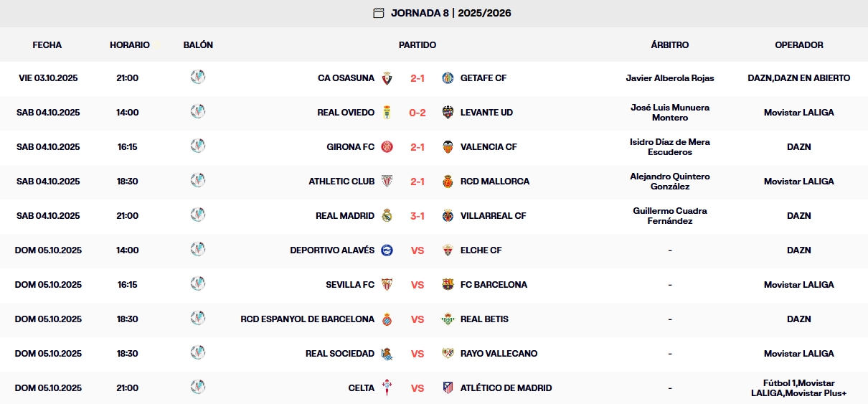The height and width of the screenshot is (404, 868).
Task: Click the Getafe CF crest
Action: [x=448, y=78]
